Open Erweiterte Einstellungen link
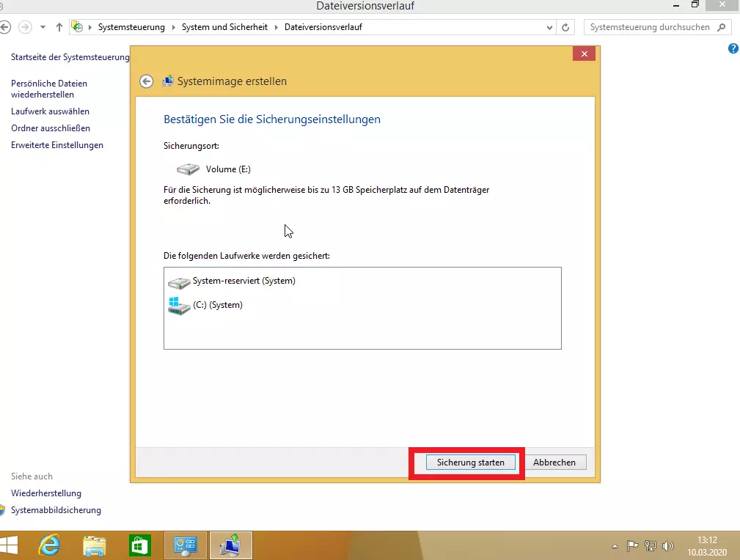Screen dimensions: 740x560 [57, 145]
